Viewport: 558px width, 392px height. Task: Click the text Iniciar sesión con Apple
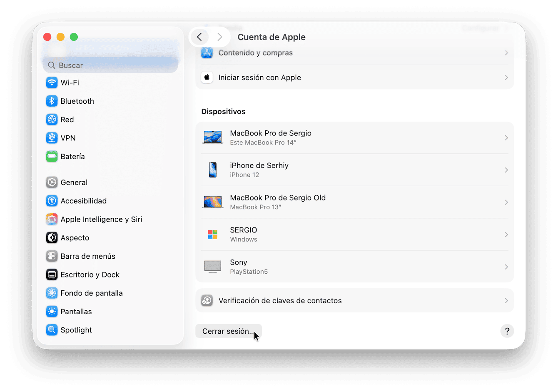pos(260,77)
